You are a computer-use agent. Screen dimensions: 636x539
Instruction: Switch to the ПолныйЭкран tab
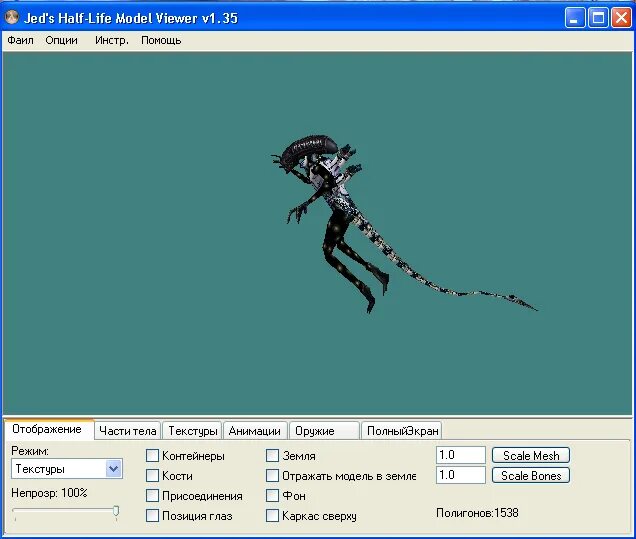[x=402, y=431]
